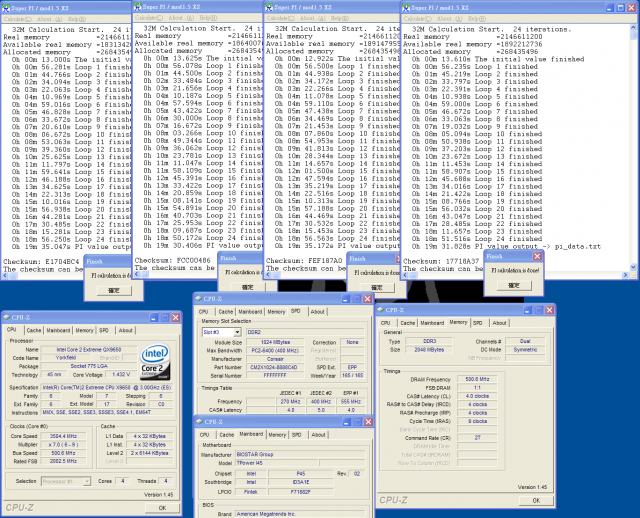Click scroll-up arrow in Super PI 17718A37 window
640x518 pixels.
pos(633,29)
